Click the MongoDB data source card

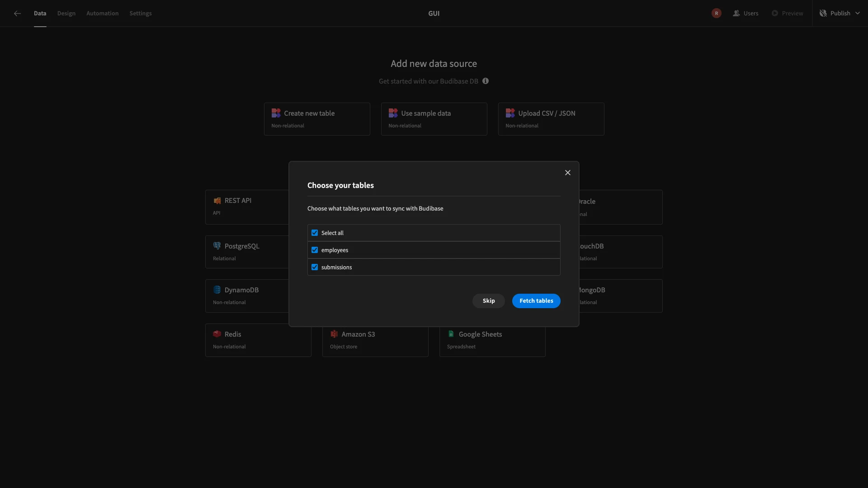pos(621,296)
